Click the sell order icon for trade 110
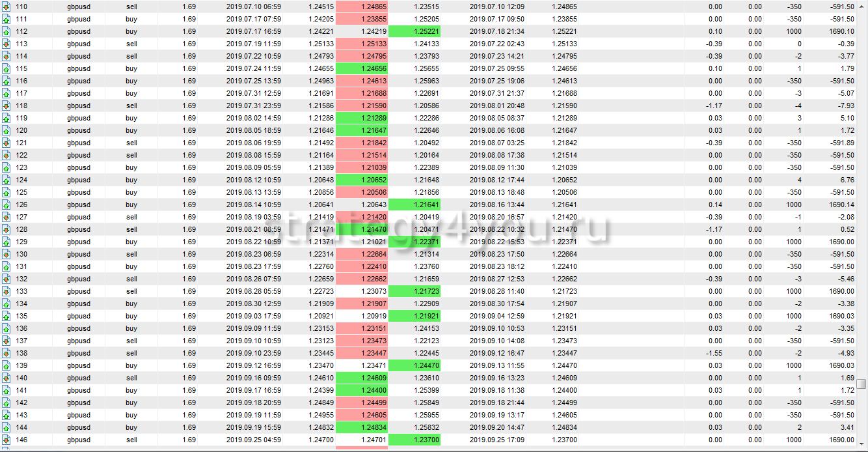Screen dimensions: 868x452 pyautogui.click(x=6, y=7)
